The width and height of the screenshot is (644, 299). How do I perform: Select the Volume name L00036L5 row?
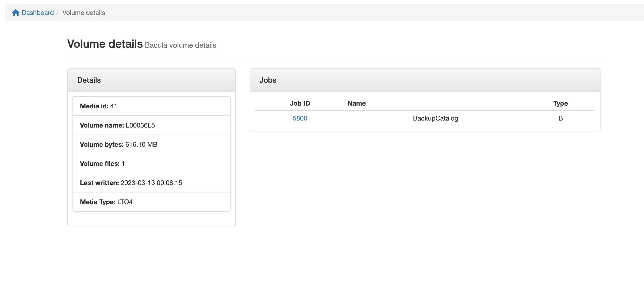[x=151, y=125]
